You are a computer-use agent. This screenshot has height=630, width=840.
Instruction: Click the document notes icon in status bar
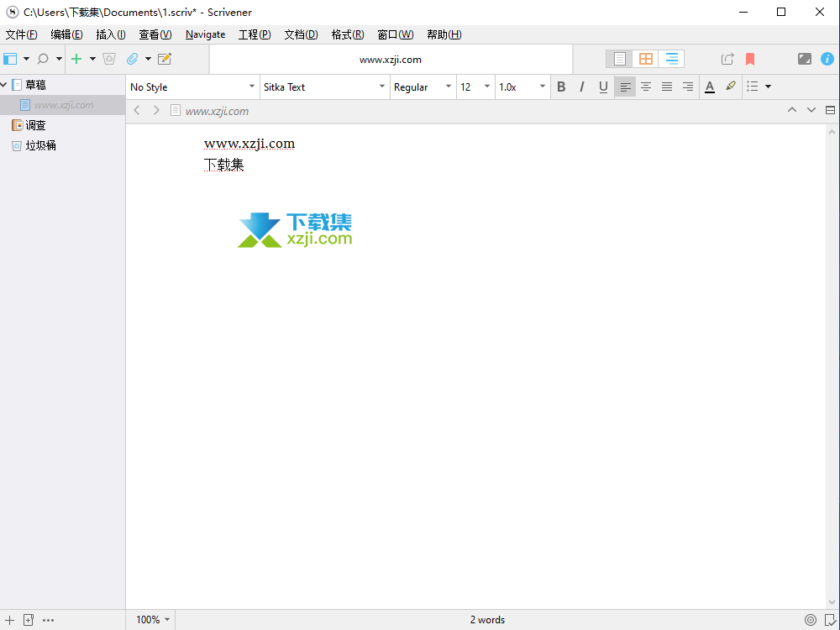click(831, 621)
